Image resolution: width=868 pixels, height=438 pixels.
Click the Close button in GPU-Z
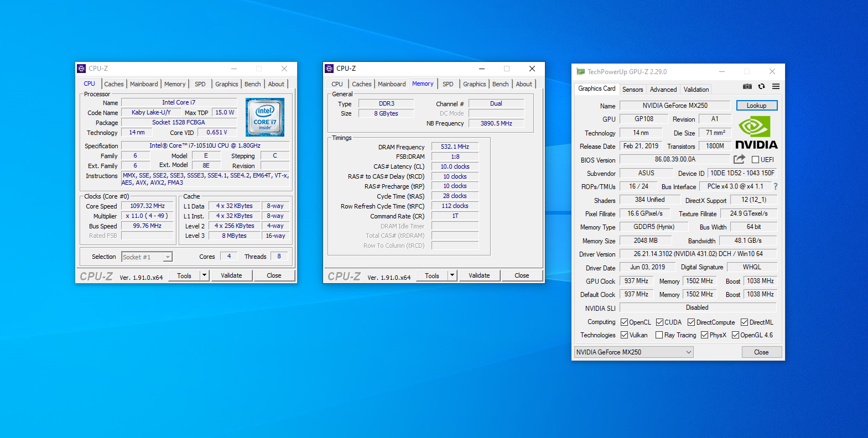click(x=761, y=352)
